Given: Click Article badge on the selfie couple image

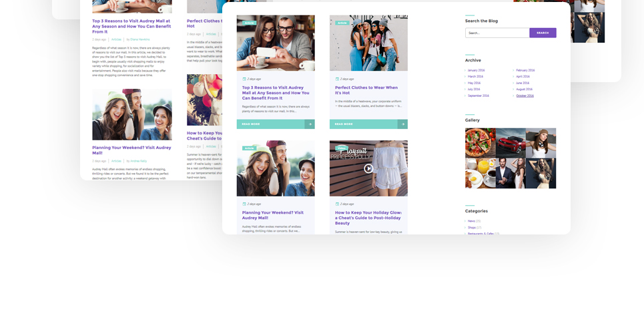Looking at the screenshot, I should [249, 23].
